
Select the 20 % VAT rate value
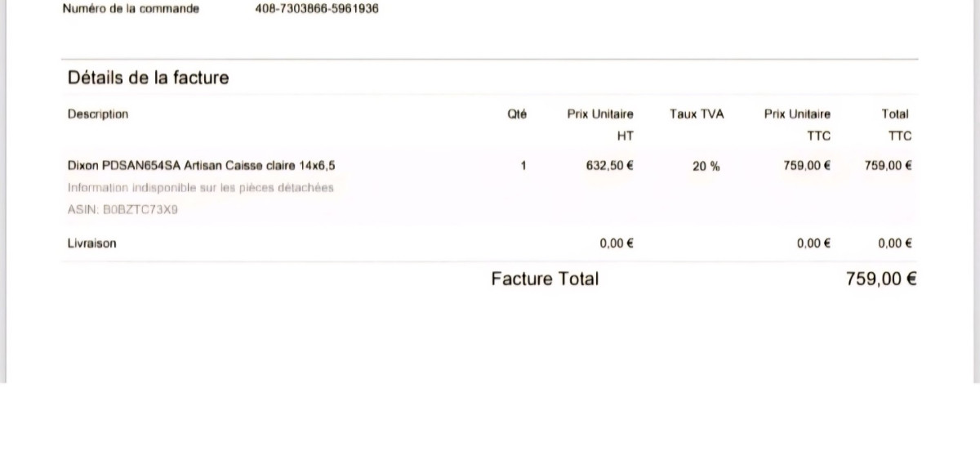point(706,166)
